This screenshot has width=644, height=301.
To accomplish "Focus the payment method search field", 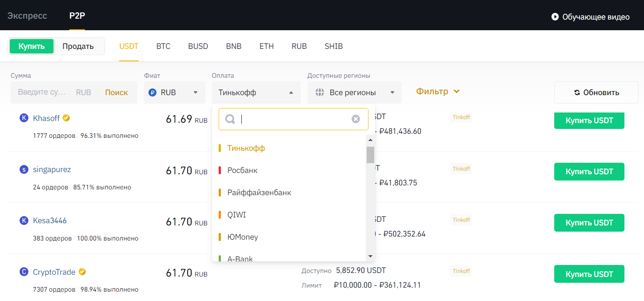I will tap(294, 119).
